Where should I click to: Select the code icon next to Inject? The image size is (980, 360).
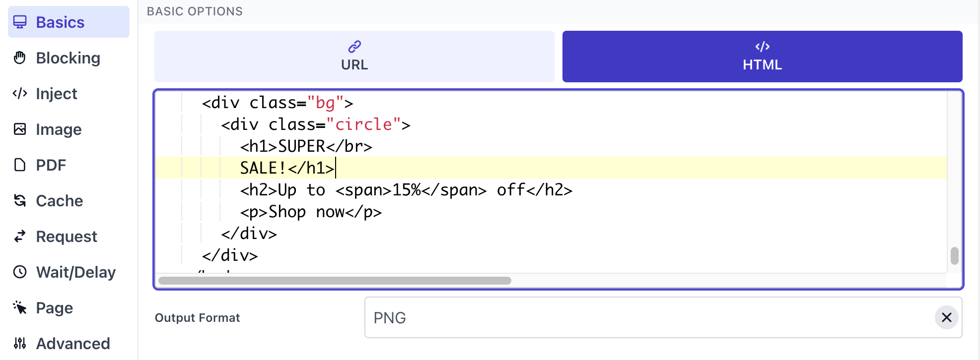[x=20, y=93]
